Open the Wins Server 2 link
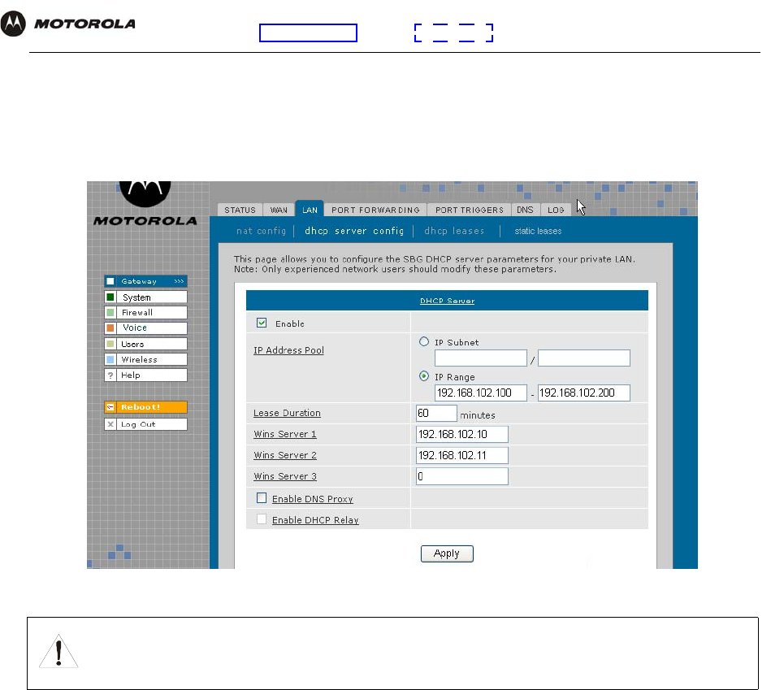 (285, 455)
